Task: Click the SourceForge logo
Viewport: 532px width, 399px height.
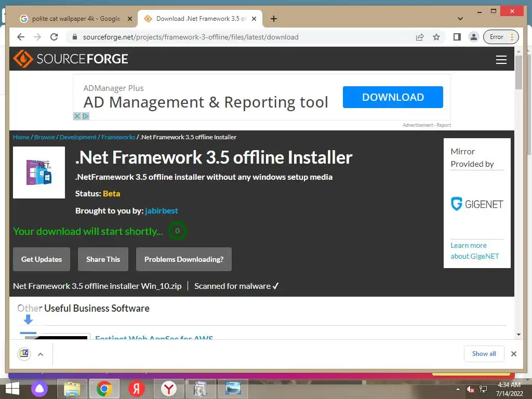Action: pos(71,59)
